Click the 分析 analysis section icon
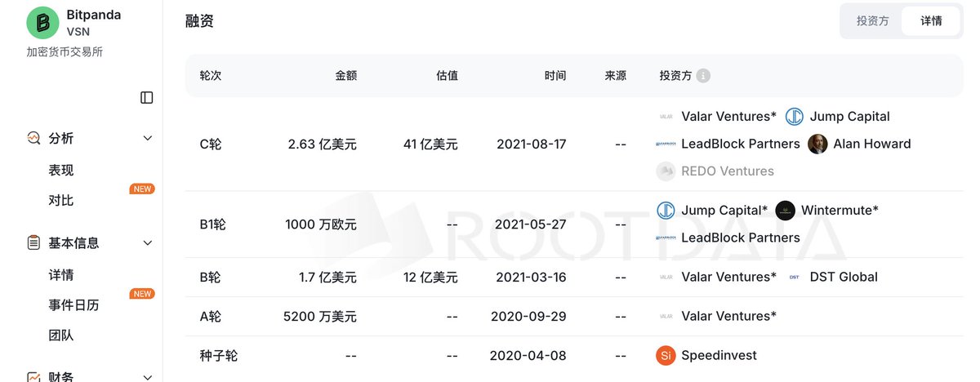 (x=33, y=139)
